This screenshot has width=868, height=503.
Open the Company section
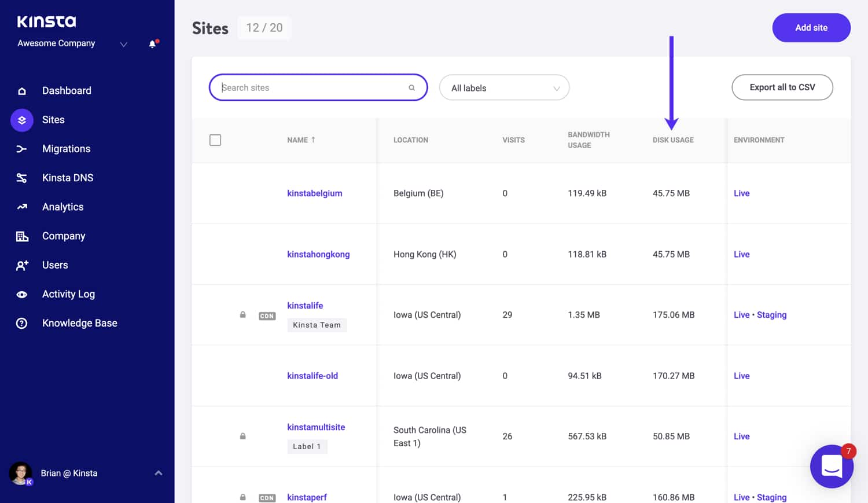point(21,236)
